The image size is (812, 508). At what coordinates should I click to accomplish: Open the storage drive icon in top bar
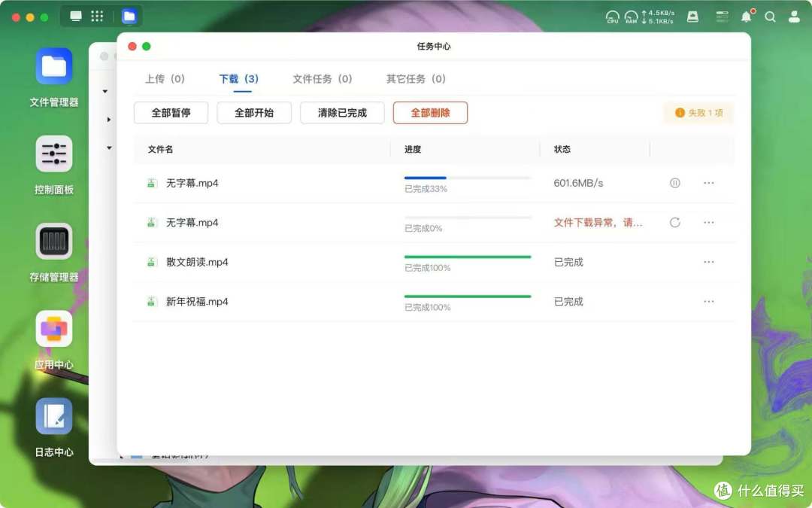pyautogui.click(x=692, y=17)
